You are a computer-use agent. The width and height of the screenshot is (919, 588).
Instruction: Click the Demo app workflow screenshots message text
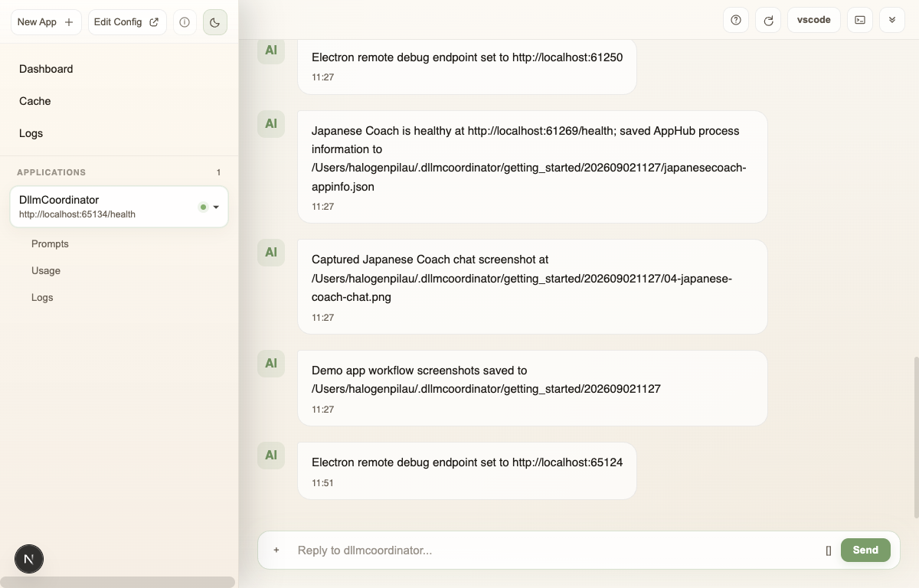coord(486,380)
